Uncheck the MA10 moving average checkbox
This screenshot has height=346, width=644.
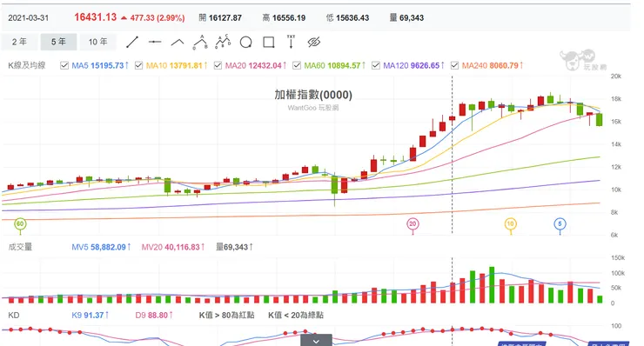pos(139,65)
